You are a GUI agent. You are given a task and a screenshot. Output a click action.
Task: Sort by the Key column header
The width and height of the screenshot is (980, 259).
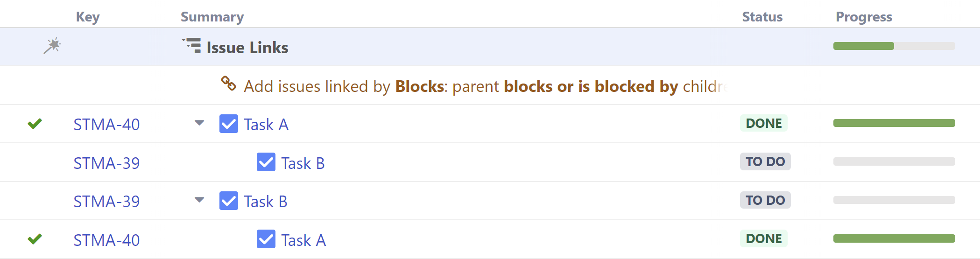coord(88,17)
